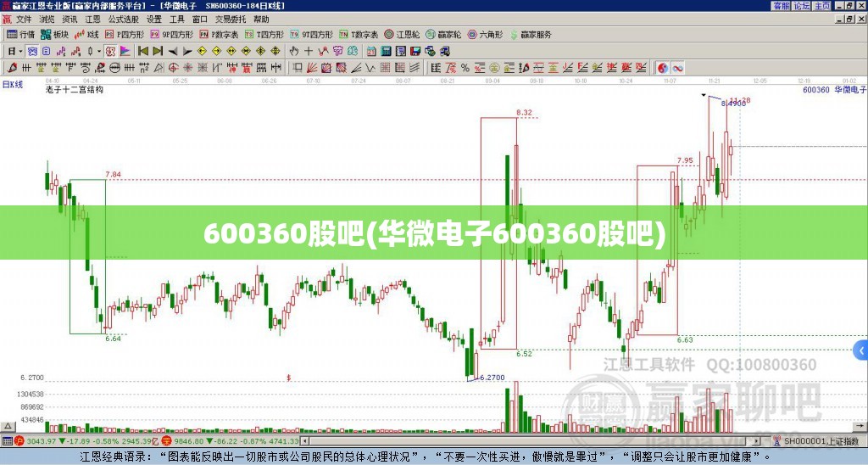Toggle the yin-yang taiji icon
Image resolution: width=868 pixels, height=465 pixels.
pyautogui.click(x=663, y=68)
